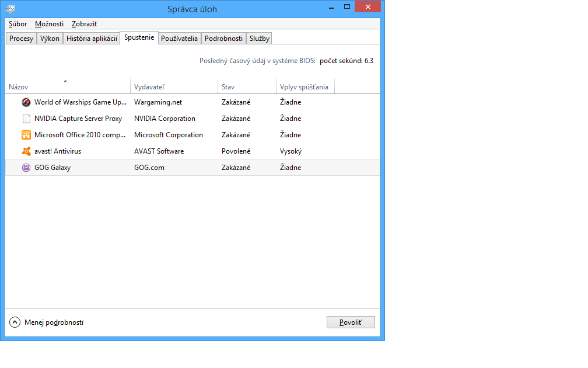The height and width of the screenshot is (368, 588).
Task: Select the World of Warships Game Up... entry
Action: click(80, 102)
